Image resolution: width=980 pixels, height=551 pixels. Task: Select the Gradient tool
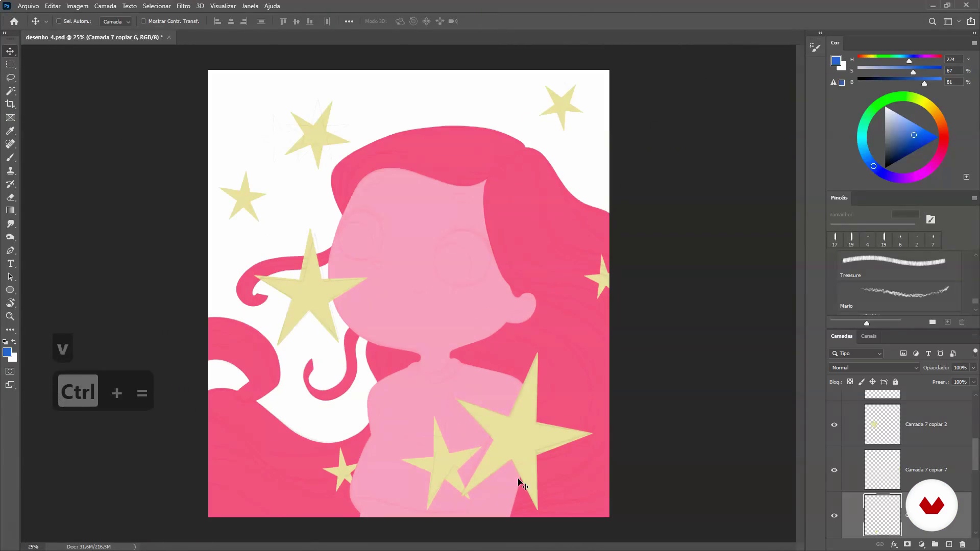click(x=10, y=210)
